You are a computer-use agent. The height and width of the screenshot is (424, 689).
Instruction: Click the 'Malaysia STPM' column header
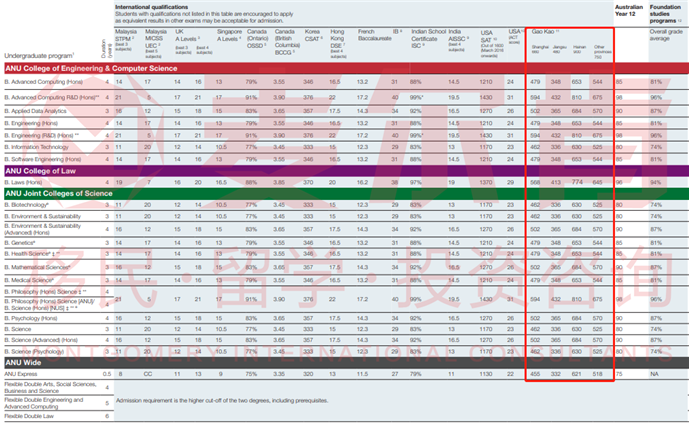tap(126, 40)
